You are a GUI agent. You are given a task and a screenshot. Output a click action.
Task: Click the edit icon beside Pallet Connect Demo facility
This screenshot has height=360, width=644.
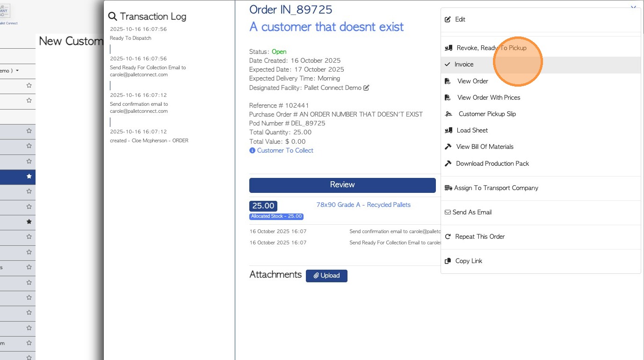[x=366, y=88]
